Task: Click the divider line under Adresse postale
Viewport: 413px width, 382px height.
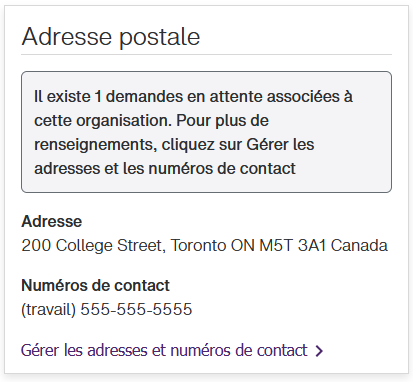Action: 206,54
